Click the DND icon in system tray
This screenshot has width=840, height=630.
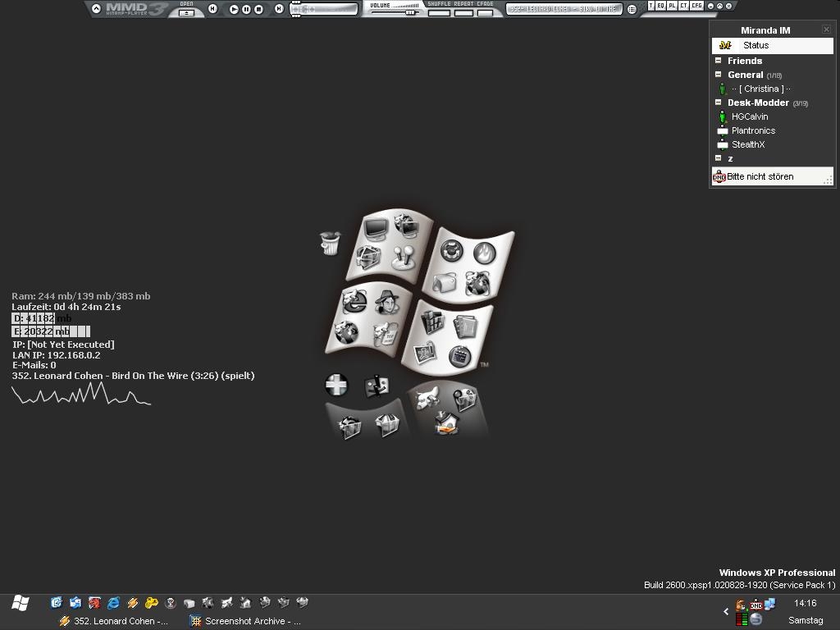point(756,605)
